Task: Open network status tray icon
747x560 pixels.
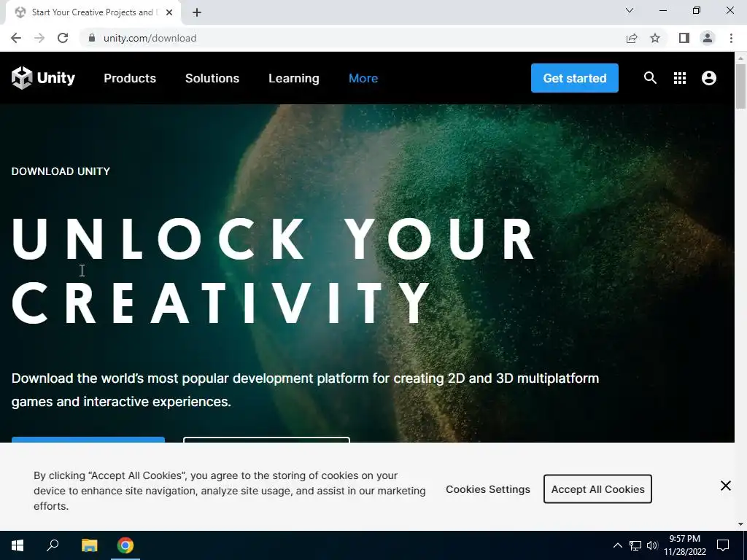Action: pos(635,545)
